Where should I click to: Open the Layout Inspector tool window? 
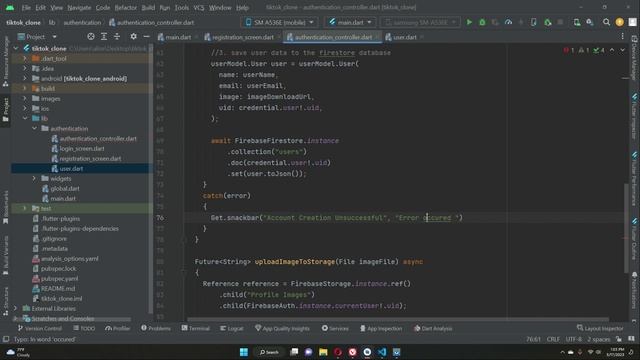(x=600, y=328)
